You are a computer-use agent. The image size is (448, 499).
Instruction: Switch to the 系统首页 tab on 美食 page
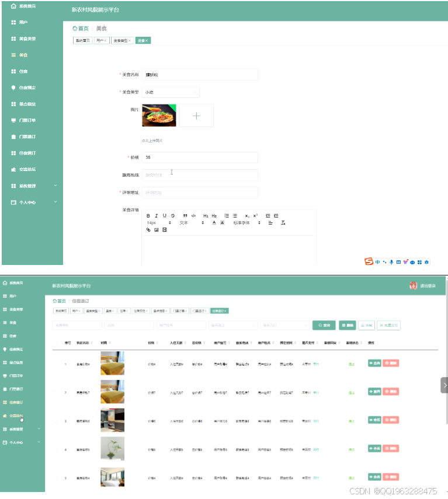pos(83,40)
